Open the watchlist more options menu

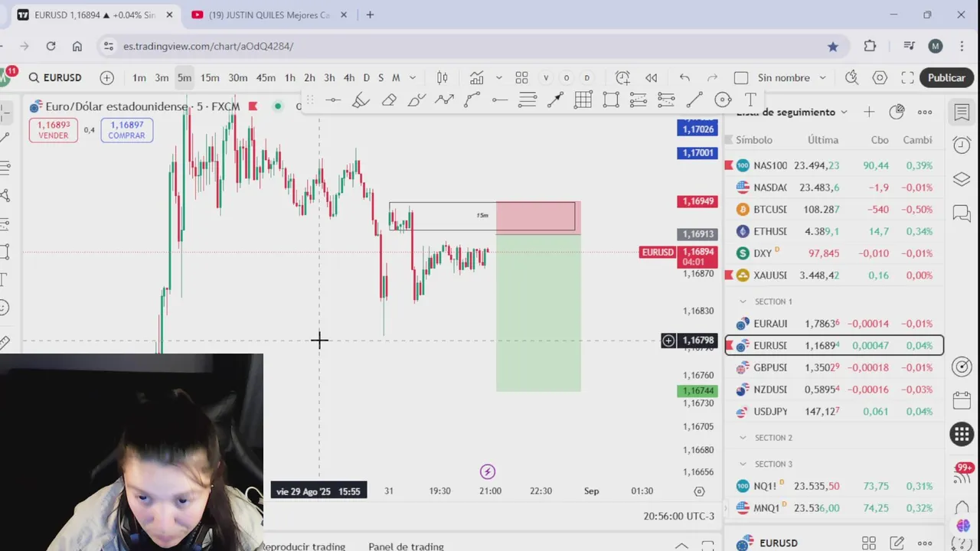pyautogui.click(x=925, y=112)
